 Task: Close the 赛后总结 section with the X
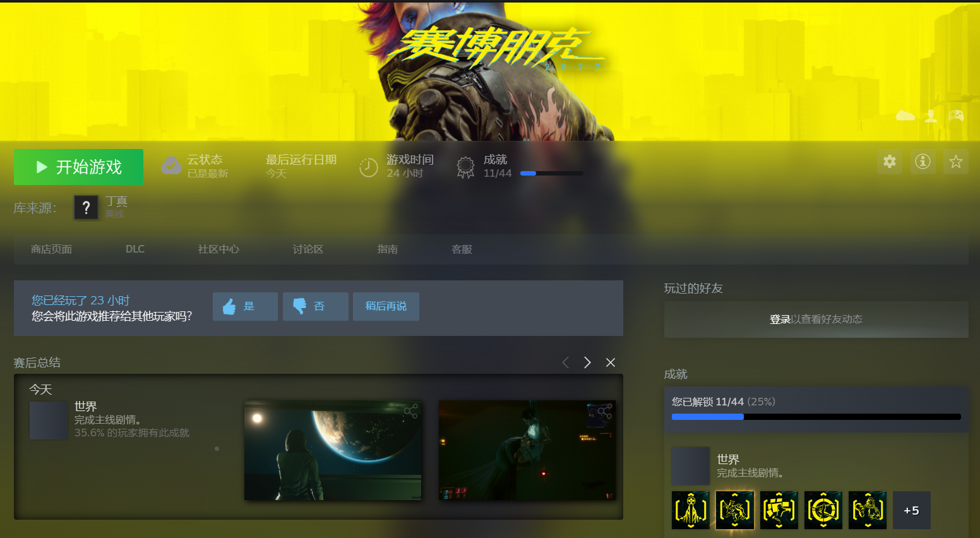coord(611,362)
